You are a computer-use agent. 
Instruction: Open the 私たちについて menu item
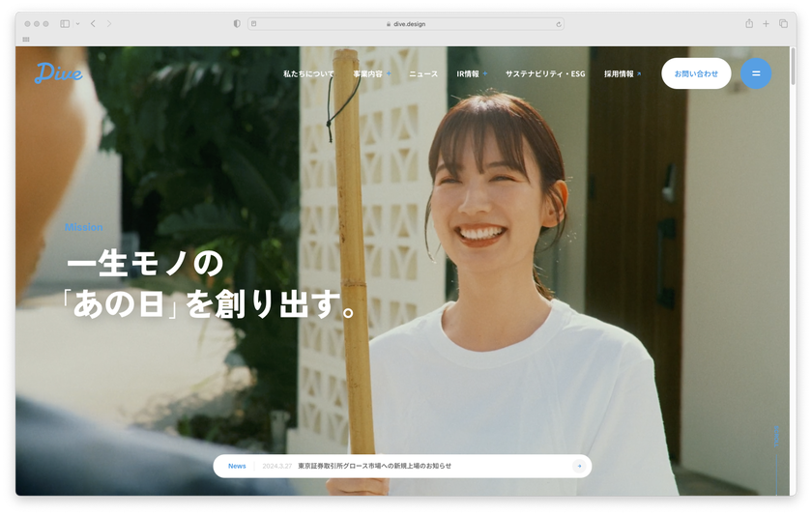click(x=308, y=74)
